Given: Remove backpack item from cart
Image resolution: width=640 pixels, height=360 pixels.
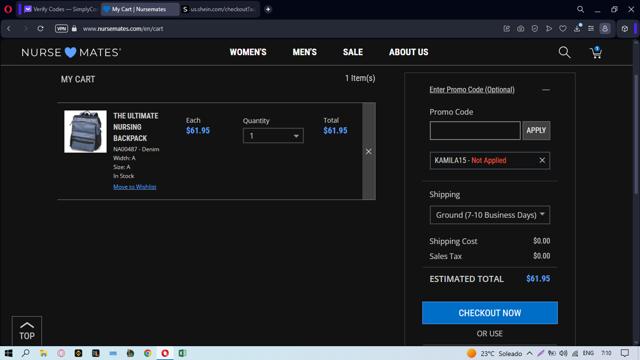Looking at the screenshot, I should (x=369, y=151).
